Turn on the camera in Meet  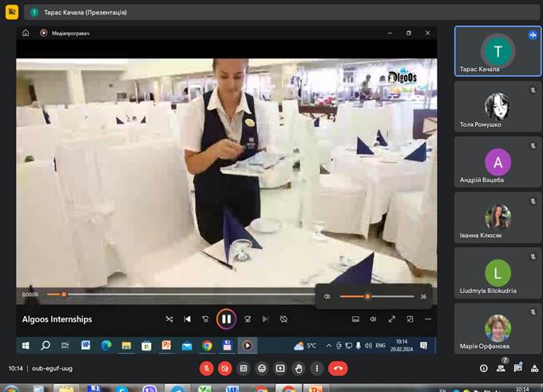pos(224,368)
